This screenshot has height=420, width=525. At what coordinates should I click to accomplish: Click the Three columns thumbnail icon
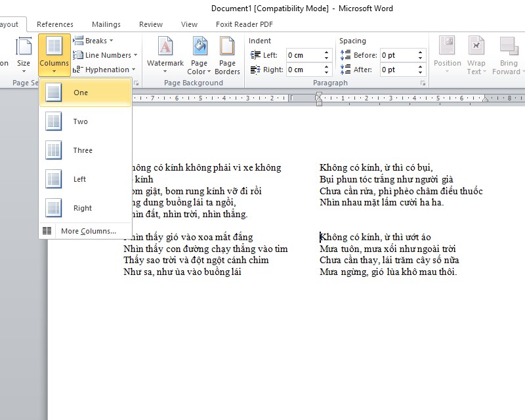coord(54,150)
